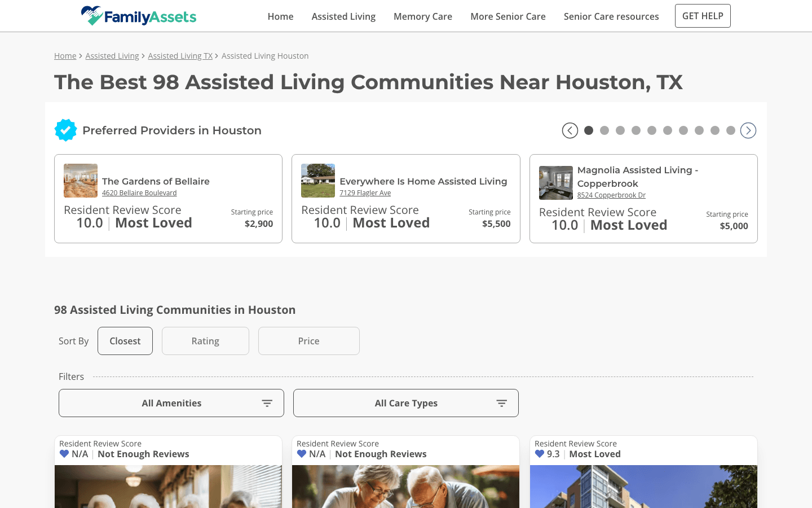Open the More Senior Care menu
Image resolution: width=812 pixels, height=508 pixels.
[508, 16]
